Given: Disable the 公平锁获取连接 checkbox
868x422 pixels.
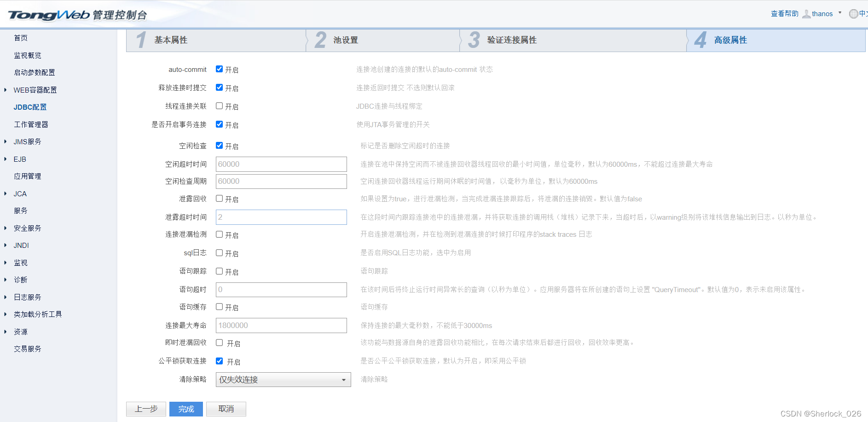Looking at the screenshot, I should click(219, 361).
